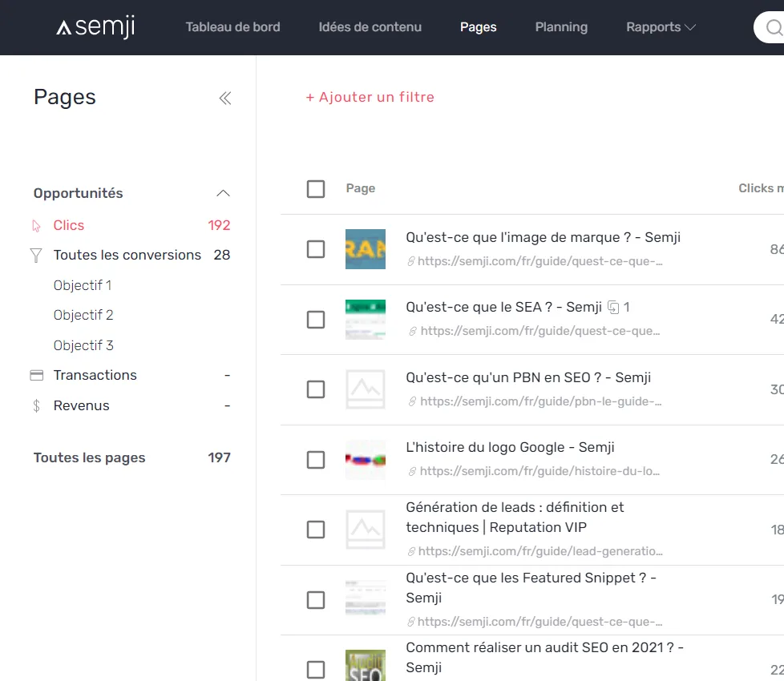
Task: Collapse the Pages sidebar with double chevron
Action: tap(225, 98)
